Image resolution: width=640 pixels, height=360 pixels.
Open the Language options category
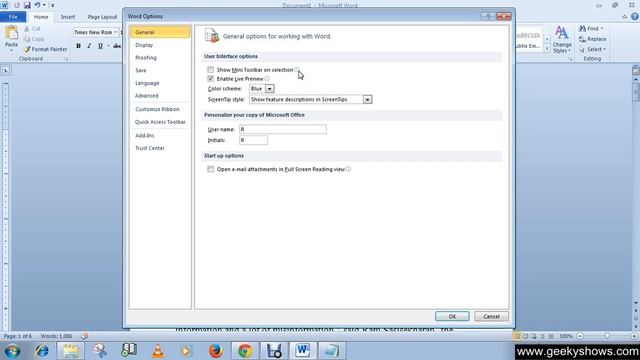coord(160,83)
